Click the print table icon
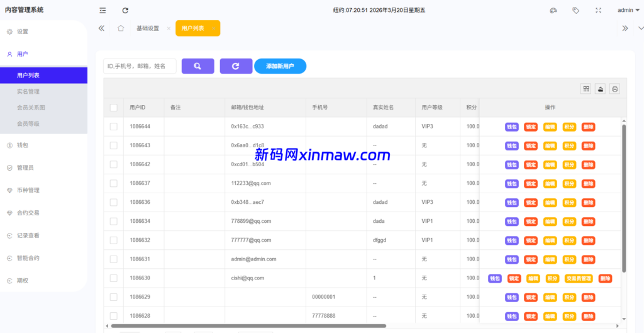Viewport: 644px width, 333px height. coord(615,89)
